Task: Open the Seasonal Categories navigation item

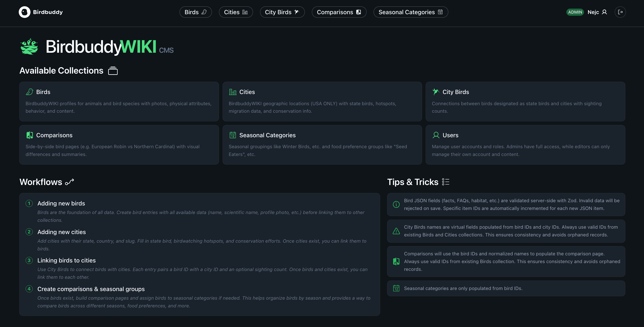Action: 410,12
